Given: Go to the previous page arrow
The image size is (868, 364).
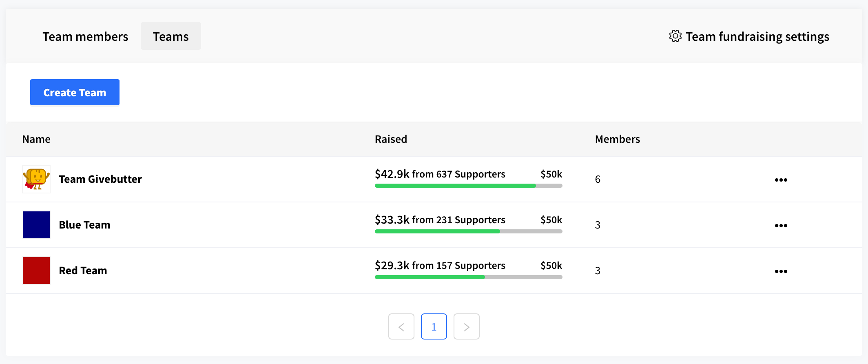Looking at the screenshot, I should tap(401, 326).
